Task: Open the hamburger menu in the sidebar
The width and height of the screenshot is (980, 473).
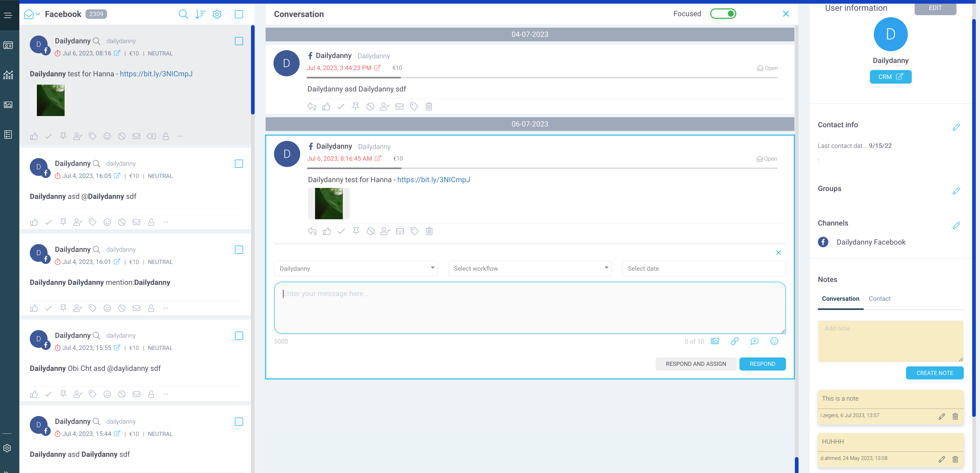Action: click(x=8, y=15)
